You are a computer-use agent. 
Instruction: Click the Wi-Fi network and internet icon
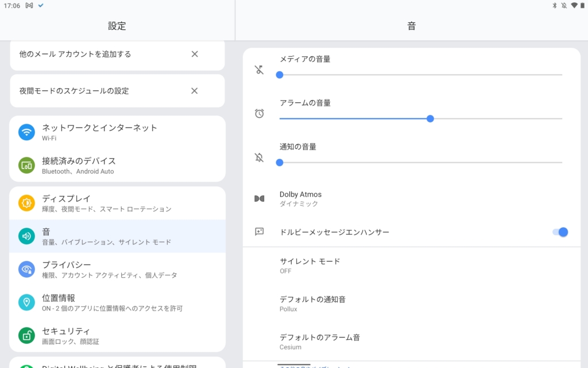(26, 132)
